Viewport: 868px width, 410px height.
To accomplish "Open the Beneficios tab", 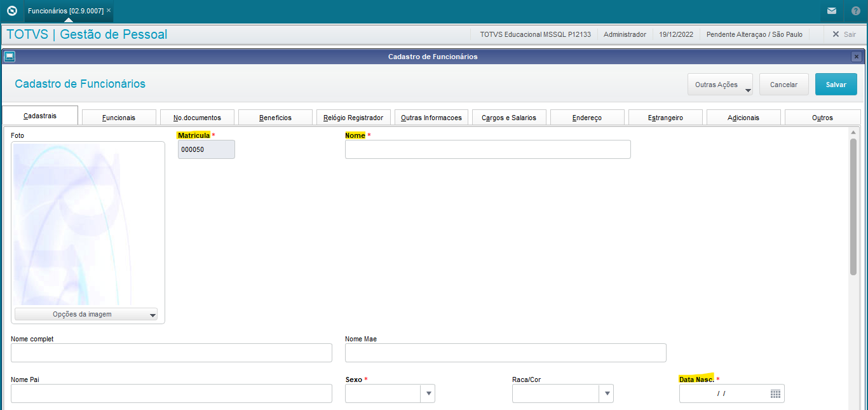I will 275,118.
